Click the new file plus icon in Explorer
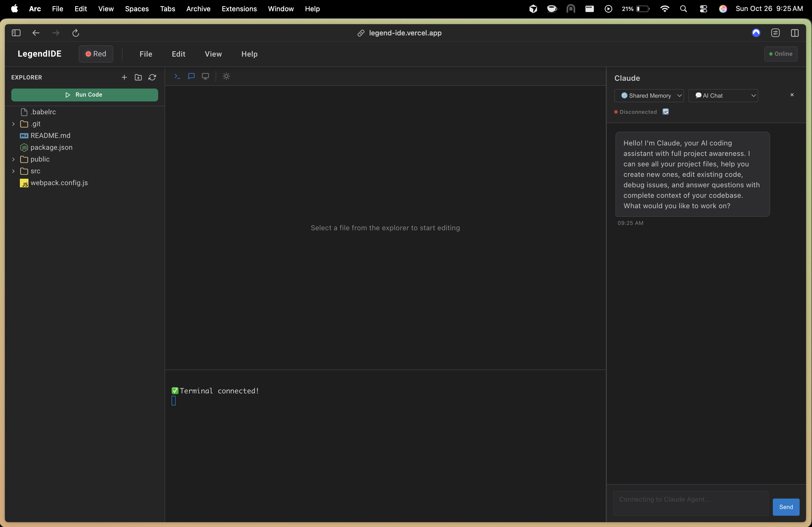The width and height of the screenshot is (812, 527). [124, 77]
